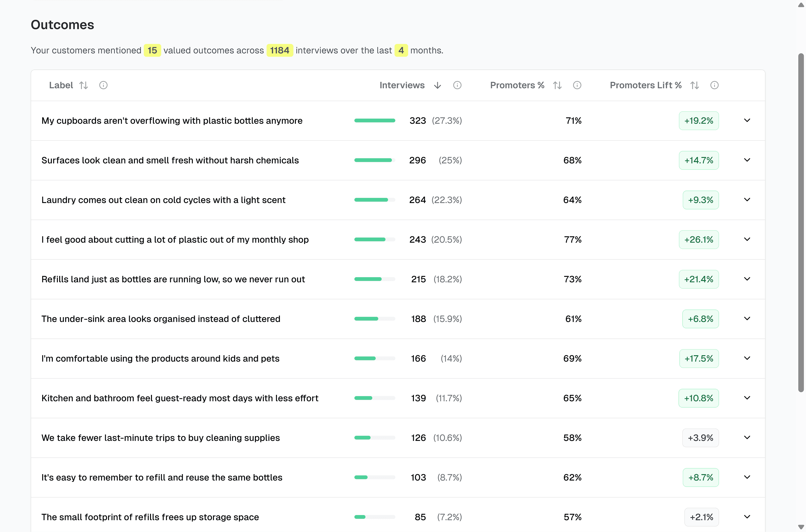Sort the table by the Label column arrows
This screenshot has width=806, height=532.
pyautogui.click(x=84, y=85)
